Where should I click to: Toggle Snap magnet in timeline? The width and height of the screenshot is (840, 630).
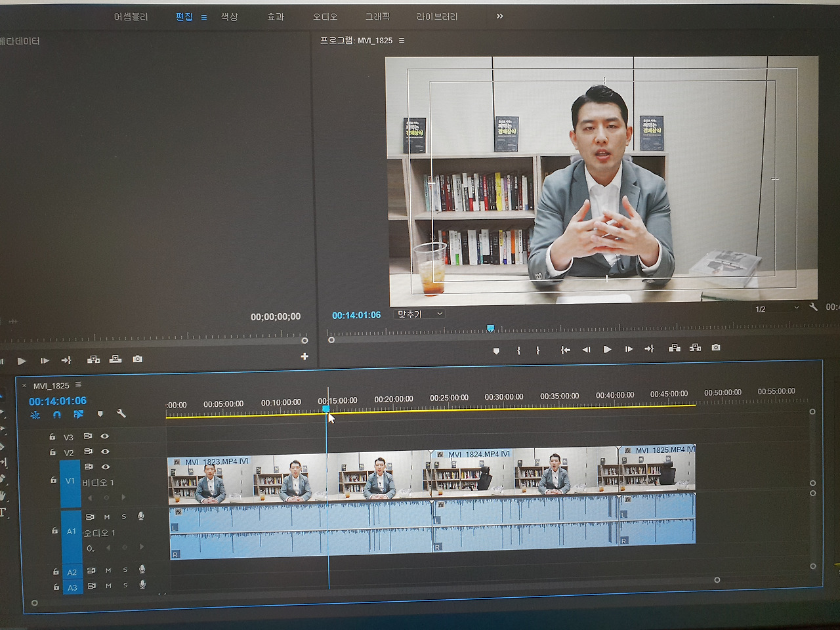click(x=57, y=415)
